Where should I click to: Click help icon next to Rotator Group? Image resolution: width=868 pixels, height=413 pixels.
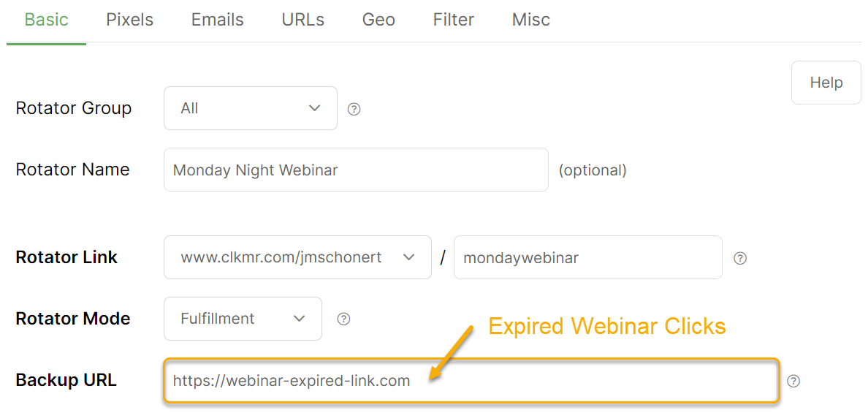tap(354, 110)
